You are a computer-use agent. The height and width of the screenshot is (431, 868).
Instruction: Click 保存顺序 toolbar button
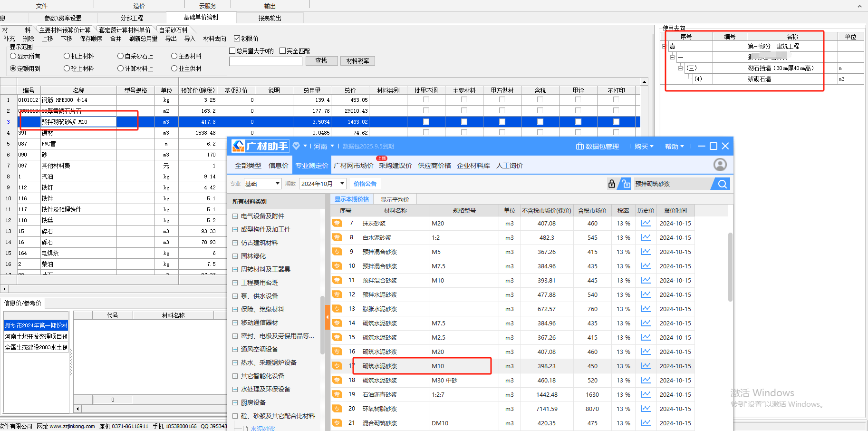pyautogui.click(x=91, y=39)
